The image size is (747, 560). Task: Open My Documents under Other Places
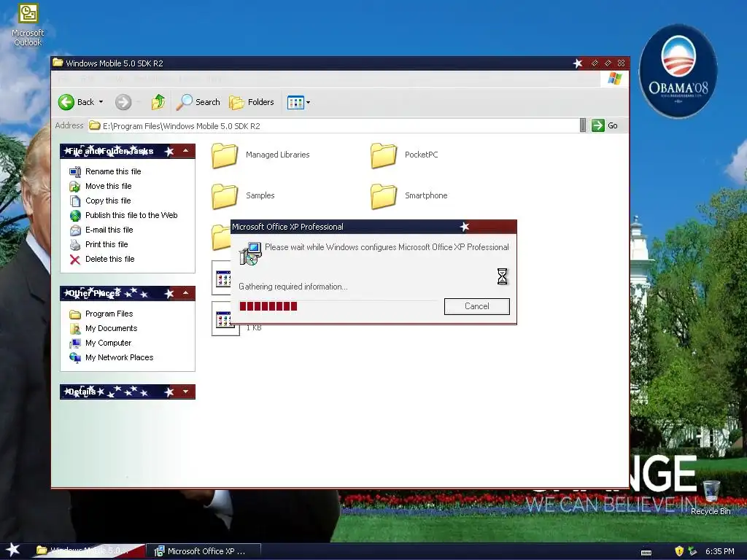click(x=112, y=329)
